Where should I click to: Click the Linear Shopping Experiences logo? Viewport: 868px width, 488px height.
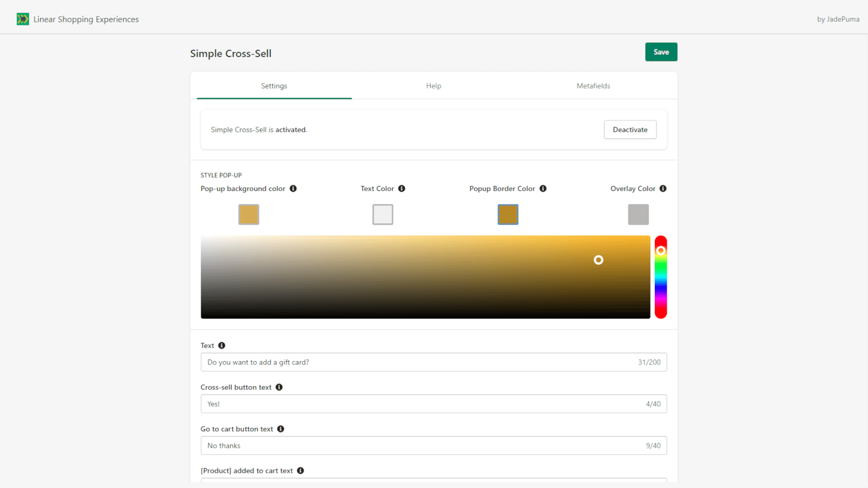click(23, 18)
